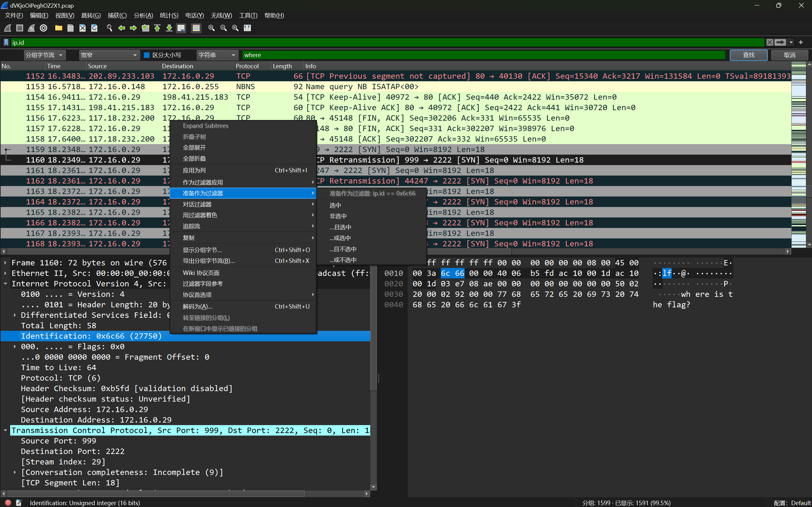Reset text to normal size
Viewport: 812px width, 507px height.
tap(235, 28)
